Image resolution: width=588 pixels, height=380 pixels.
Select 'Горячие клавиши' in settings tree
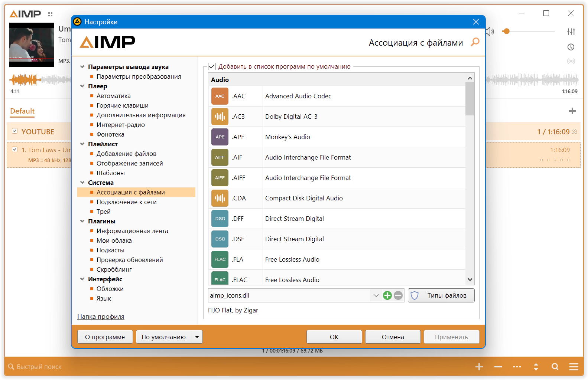pyautogui.click(x=122, y=105)
